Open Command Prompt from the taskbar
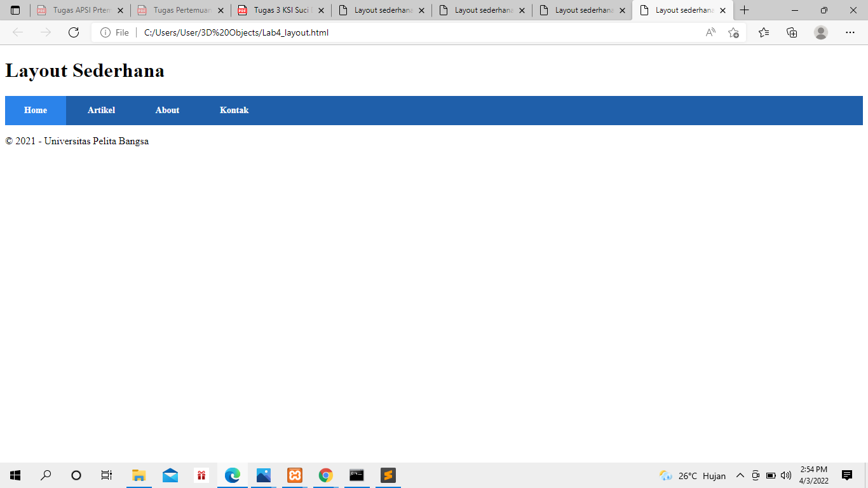The width and height of the screenshot is (868, 488). click(x=356, y=475)
